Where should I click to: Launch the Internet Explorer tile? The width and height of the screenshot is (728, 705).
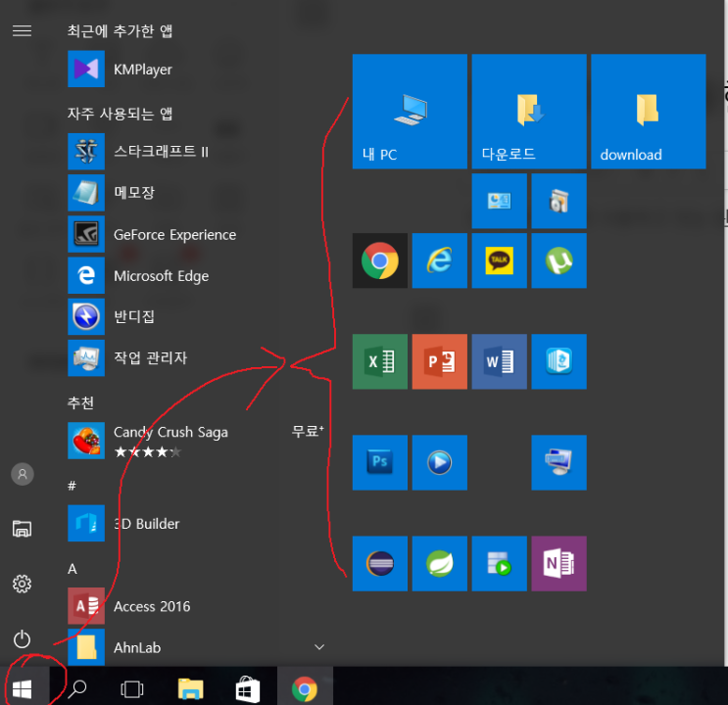[x=440, y=260]
